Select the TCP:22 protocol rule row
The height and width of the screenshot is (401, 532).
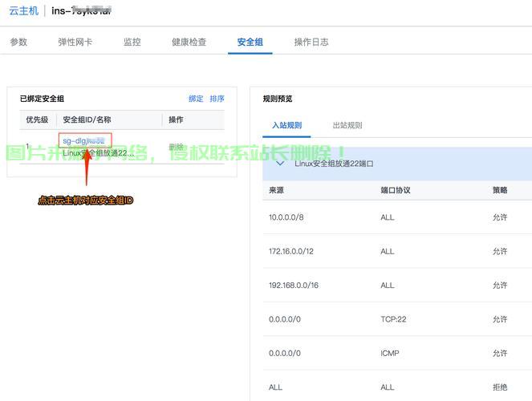coord(393,319)
